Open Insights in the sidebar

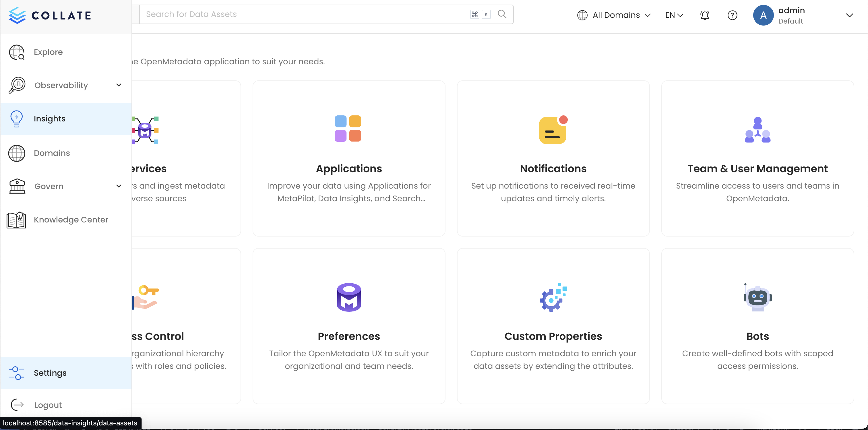coord(50,119)
